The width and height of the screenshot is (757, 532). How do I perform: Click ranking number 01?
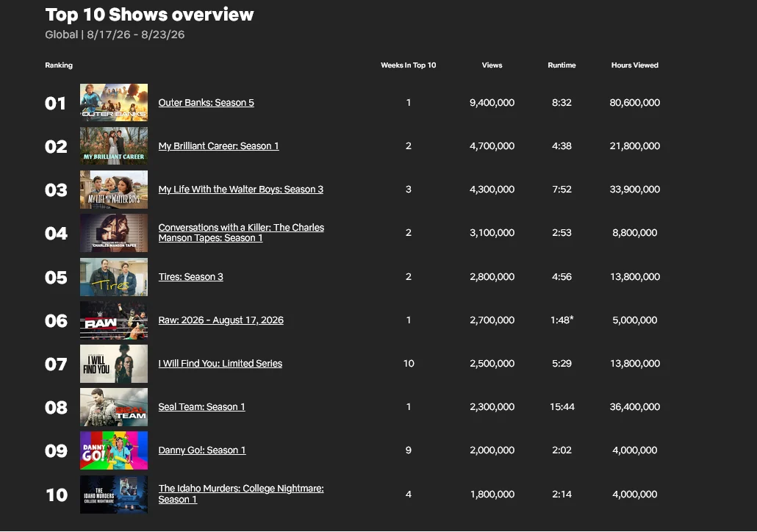click(x=56, y=103)
